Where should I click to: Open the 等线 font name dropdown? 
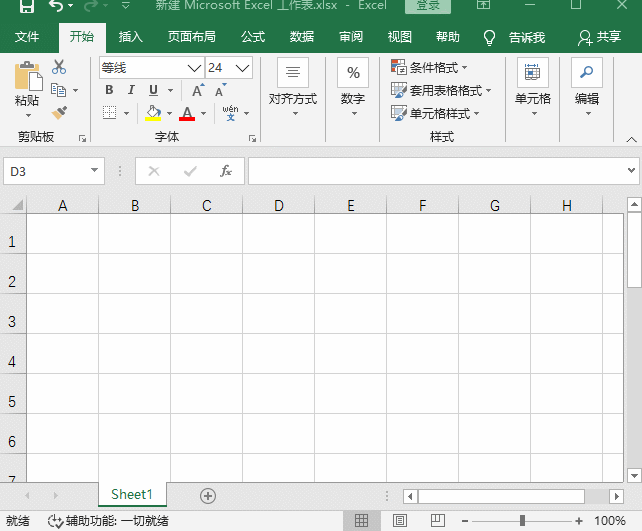(x=194, y=68)
